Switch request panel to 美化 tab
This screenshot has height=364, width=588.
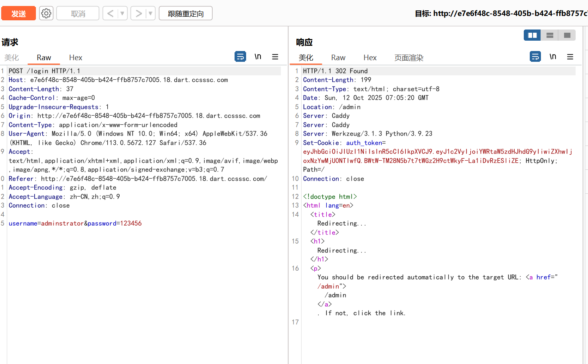pos(12,58)
